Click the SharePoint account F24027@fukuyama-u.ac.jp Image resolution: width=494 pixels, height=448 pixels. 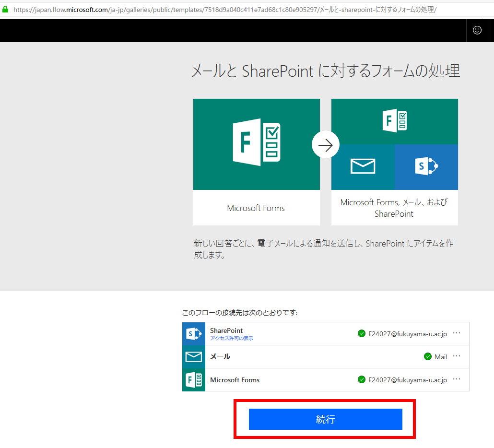407,334
